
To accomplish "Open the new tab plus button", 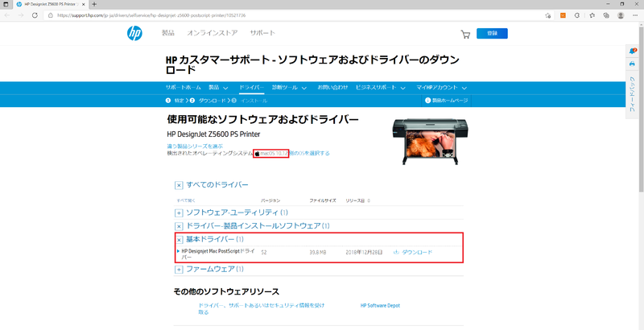I will point(94,4).
